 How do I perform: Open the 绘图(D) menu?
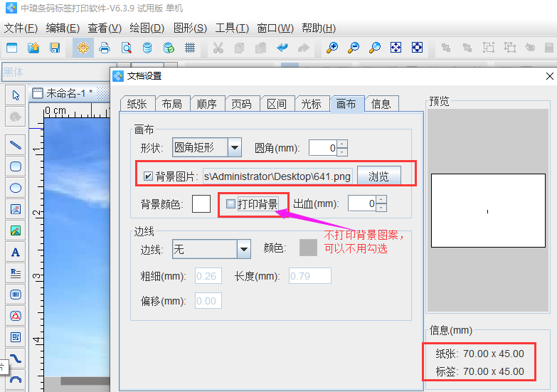point(147,28)
